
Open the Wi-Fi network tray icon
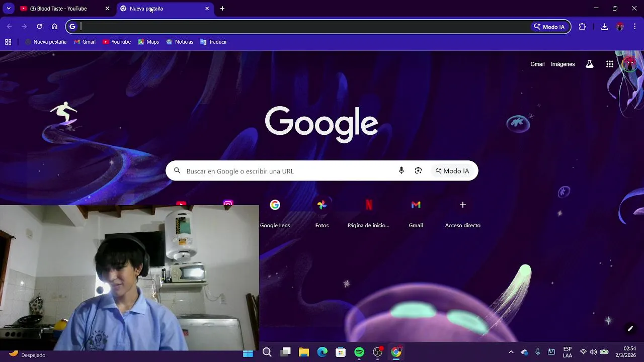pos(583,352)
